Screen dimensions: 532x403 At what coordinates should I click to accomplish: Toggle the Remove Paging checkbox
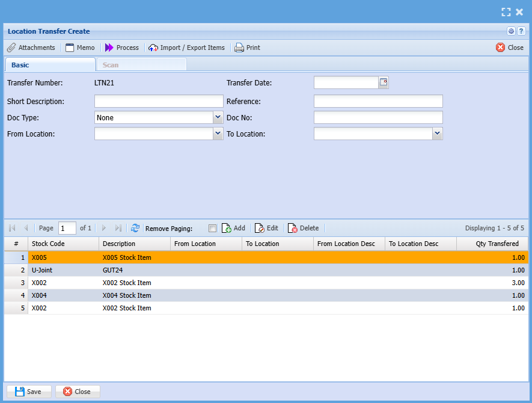(x=212, y=228)
